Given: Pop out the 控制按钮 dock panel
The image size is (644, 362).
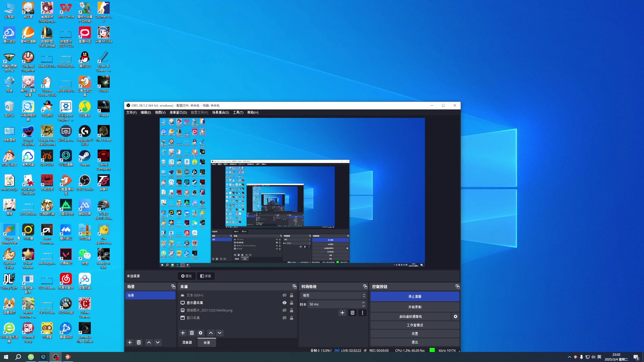Looking at the screenshot, I should pyautogui.click(x=457, y=287).
